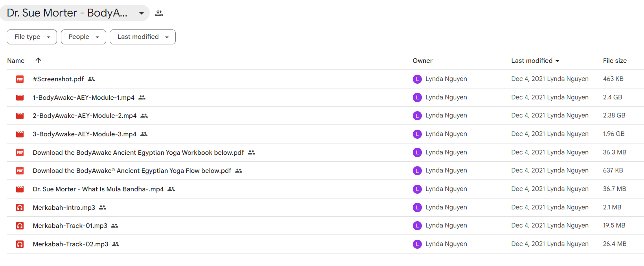Open Dr. Sue Morter - What Is Mula Bandha-.mp4
The image size is (644, 266).
tap(98, 189)
